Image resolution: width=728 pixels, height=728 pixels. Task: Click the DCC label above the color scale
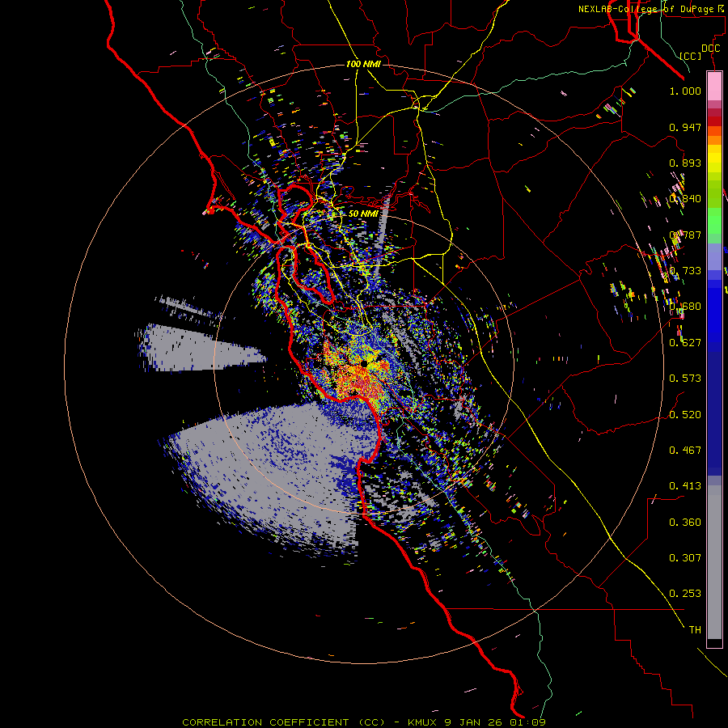(710, 48)
